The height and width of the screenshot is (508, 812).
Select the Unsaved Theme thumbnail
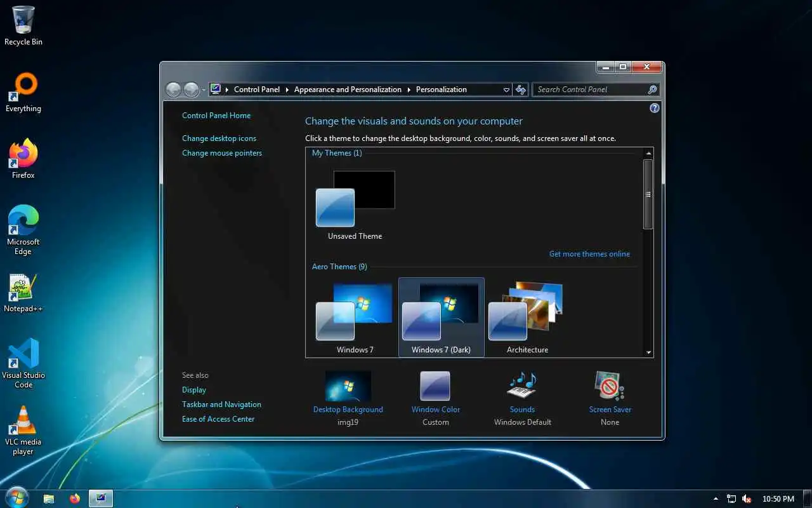355,204
